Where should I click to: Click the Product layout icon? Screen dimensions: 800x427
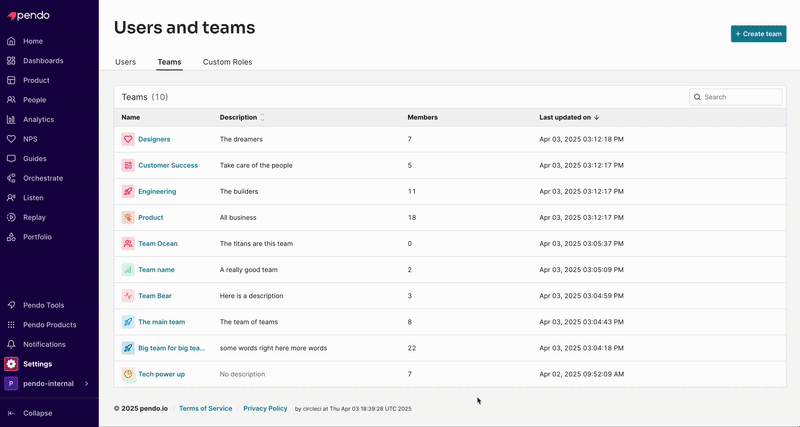(11, 80)
